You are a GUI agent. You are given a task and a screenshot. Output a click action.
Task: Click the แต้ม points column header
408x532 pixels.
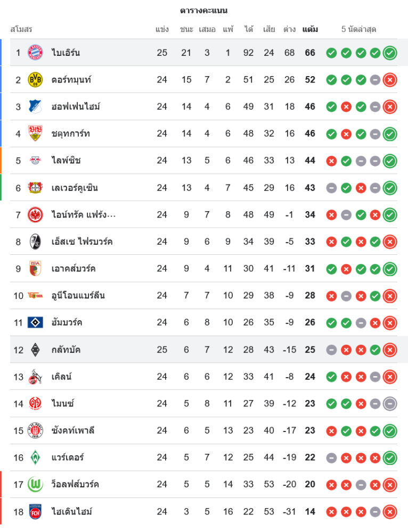point(310,29)
